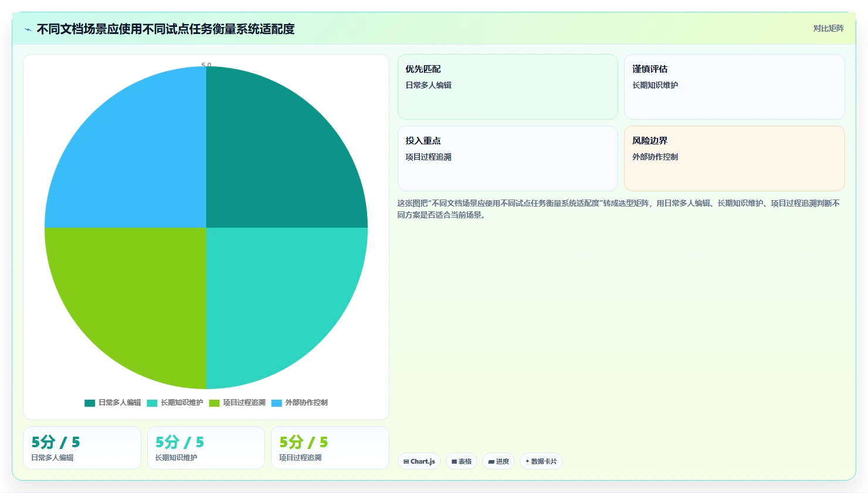Select the 表格 tag

pyautogui.click(x=462, y=461)
